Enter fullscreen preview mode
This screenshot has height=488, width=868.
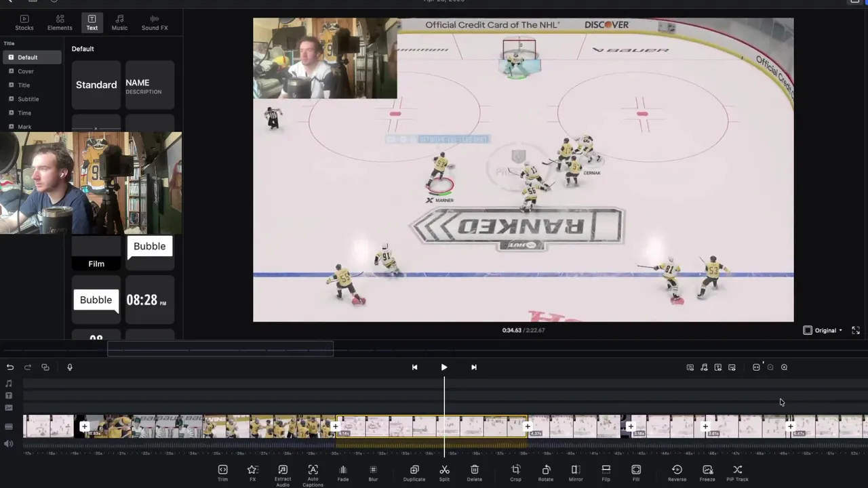(x=856, y=331)
